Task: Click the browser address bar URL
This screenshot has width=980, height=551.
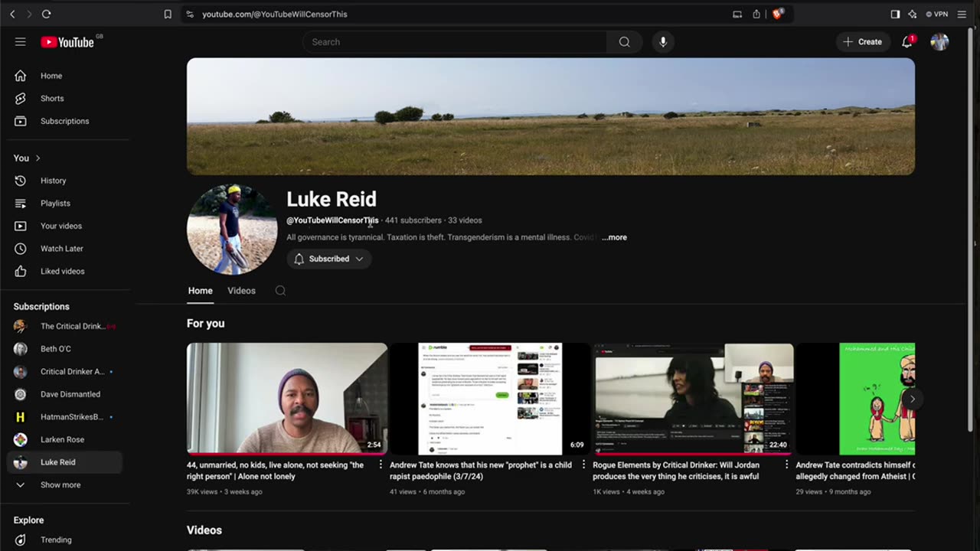Action: pyautogui.click(x=274, y=14)
